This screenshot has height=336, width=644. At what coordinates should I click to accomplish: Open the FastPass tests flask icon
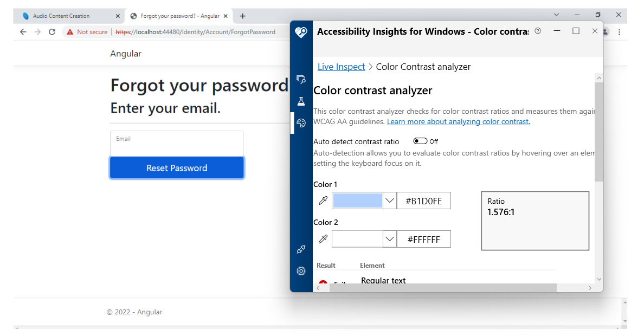[301, 101]
